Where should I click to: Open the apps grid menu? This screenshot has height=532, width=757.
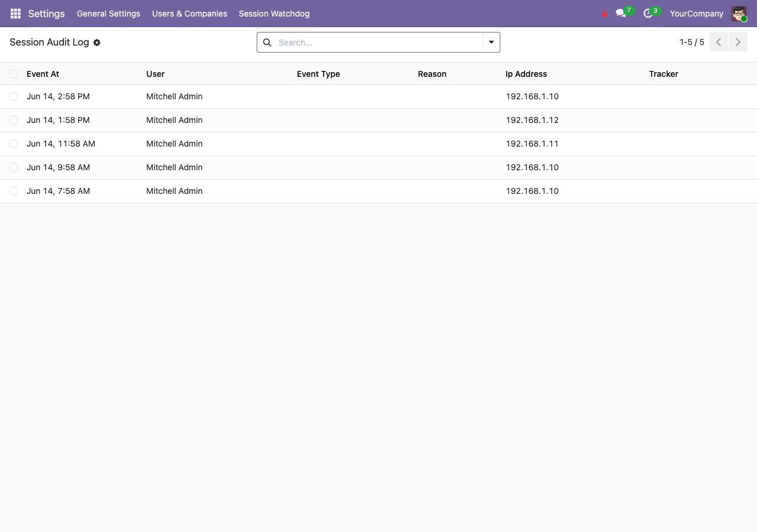[15, 14]
